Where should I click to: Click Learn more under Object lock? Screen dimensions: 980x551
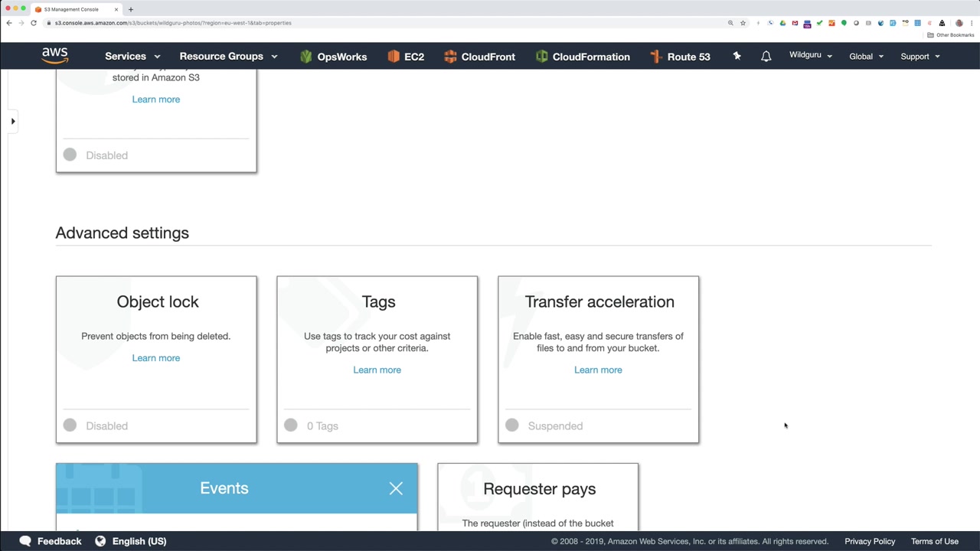click(x=156, y=358)
